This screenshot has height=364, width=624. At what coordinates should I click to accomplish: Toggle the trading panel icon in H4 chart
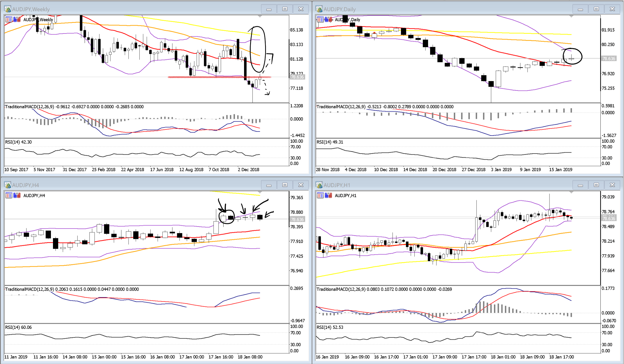[9, 195]
